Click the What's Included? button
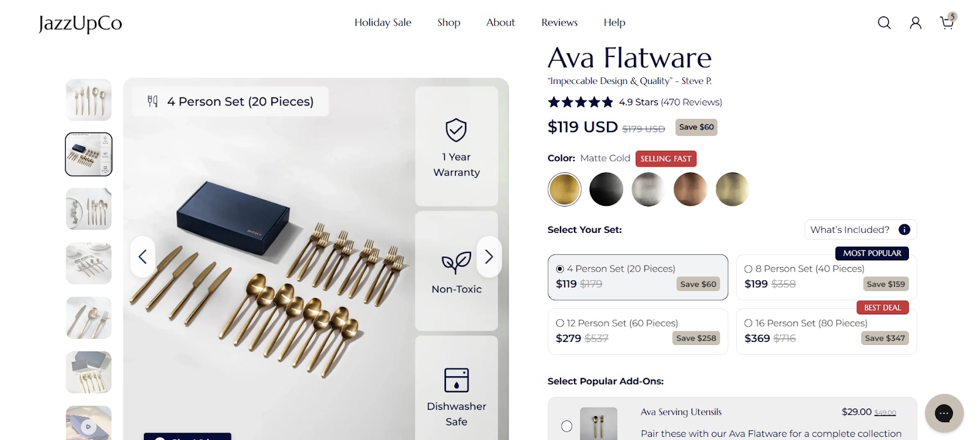 [x=861, y=229]
